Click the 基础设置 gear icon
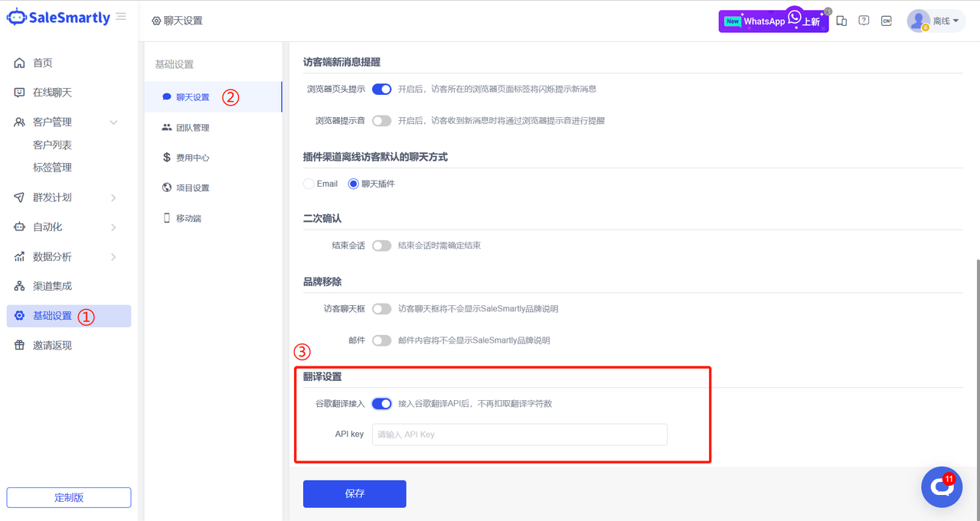 coord(20,316)
